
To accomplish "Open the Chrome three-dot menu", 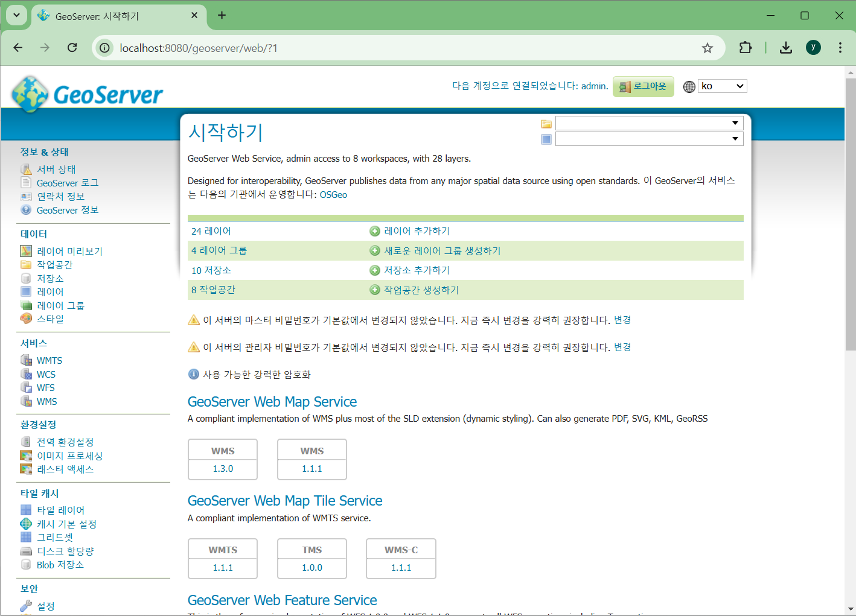I will coord(840,48).
